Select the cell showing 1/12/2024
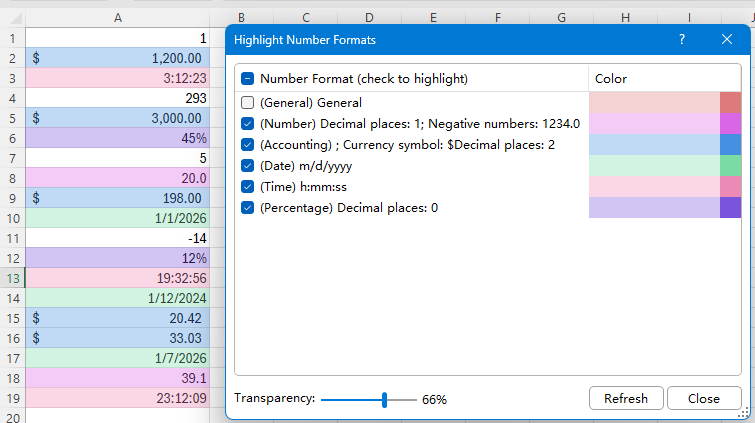 [117, 298]
